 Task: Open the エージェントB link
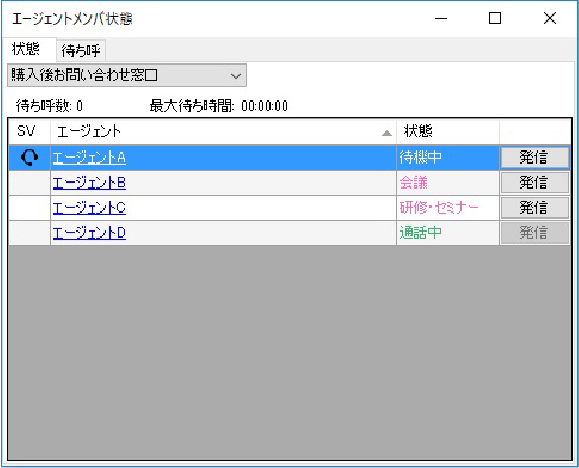point(89,183)
